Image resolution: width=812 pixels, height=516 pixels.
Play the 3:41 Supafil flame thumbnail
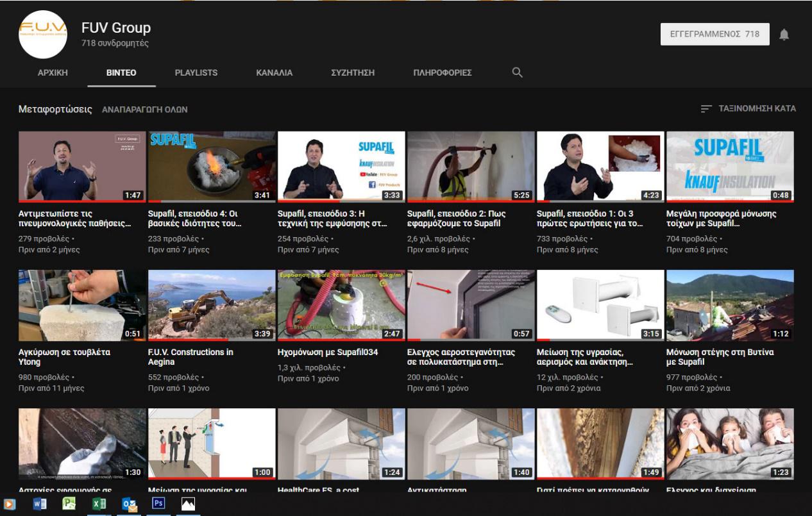[212, 167]
